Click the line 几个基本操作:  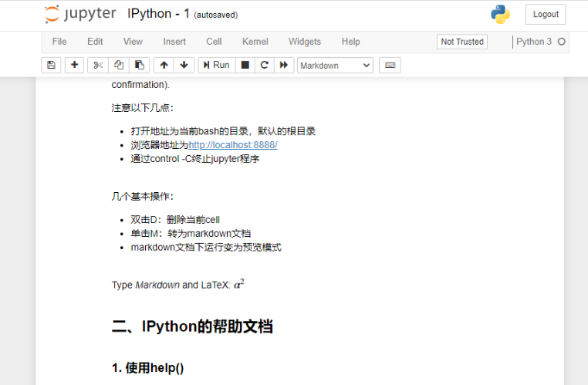point(143,197)
